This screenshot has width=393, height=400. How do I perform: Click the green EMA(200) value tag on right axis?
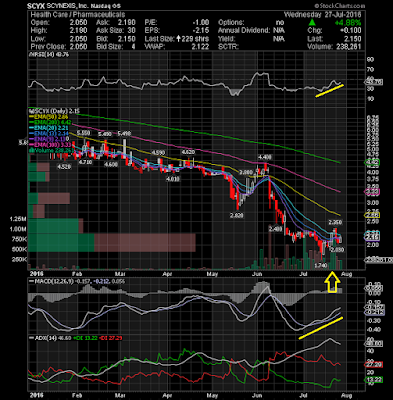click(372, 163)
